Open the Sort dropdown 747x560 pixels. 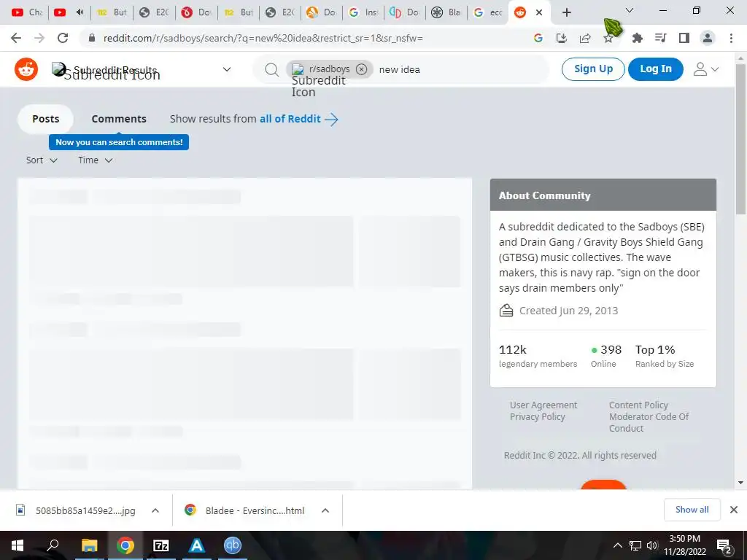pos(42,160)
